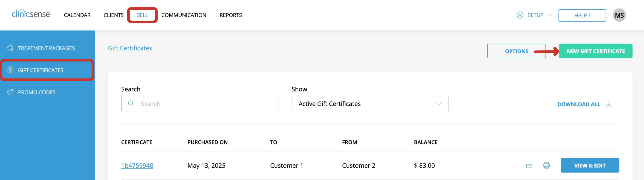Click the Gift Certificates page heading
Viewport: 644px width, 180px height.
130,48
